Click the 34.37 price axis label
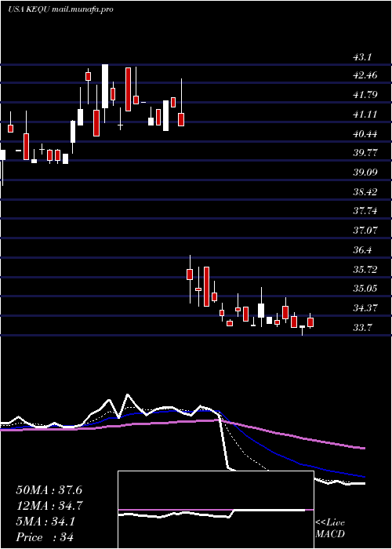 click(x=365, y=308)
